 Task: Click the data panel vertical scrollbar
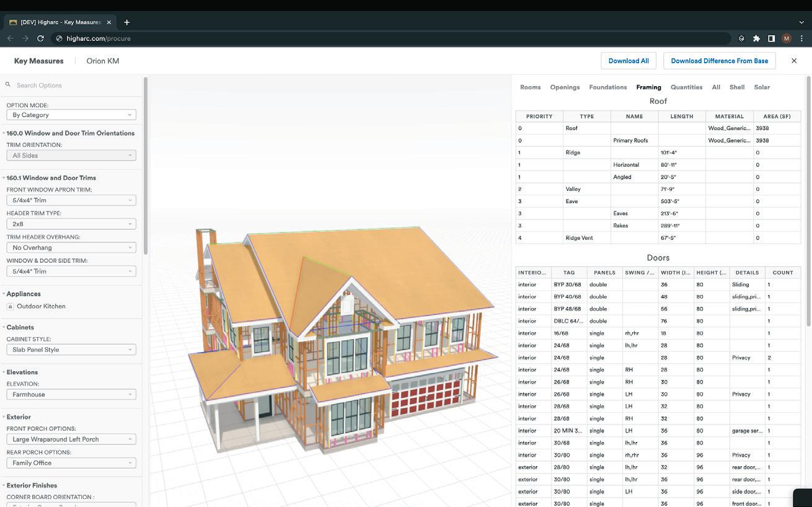(x=808, y=201)
